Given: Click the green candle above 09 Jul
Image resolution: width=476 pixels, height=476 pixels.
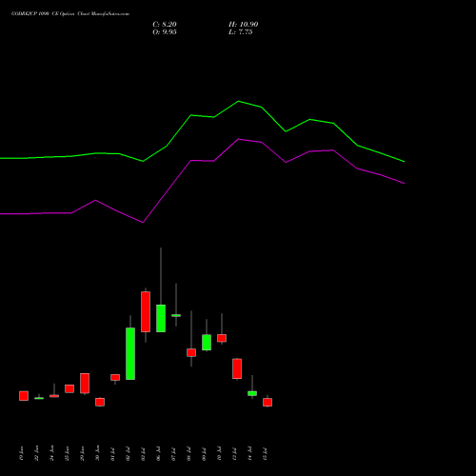Looking at the screenshot, I should pyautogui.click(x=207, y=343).
